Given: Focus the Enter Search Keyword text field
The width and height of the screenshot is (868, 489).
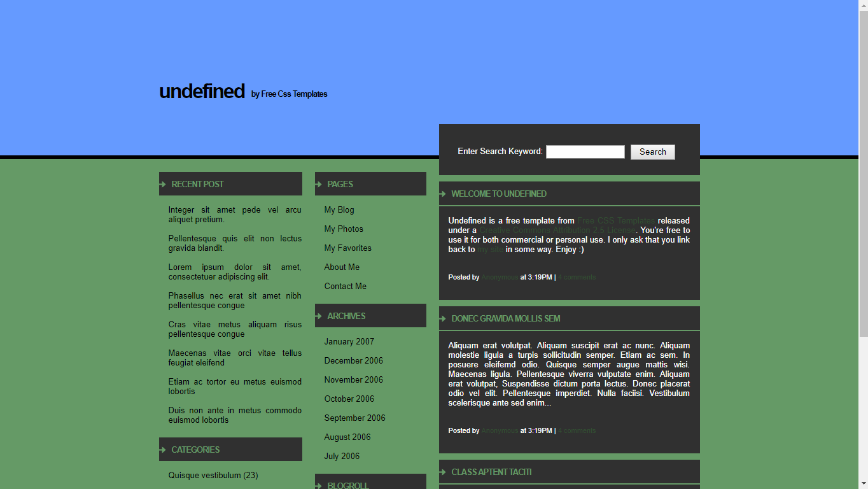Looking at the screenshot, I should (x=585, y=152).
